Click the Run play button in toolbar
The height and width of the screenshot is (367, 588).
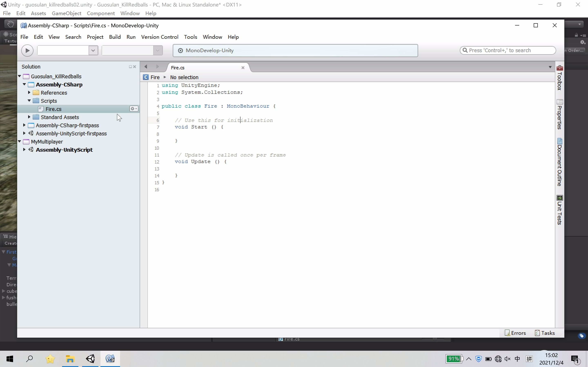point(27,51)
